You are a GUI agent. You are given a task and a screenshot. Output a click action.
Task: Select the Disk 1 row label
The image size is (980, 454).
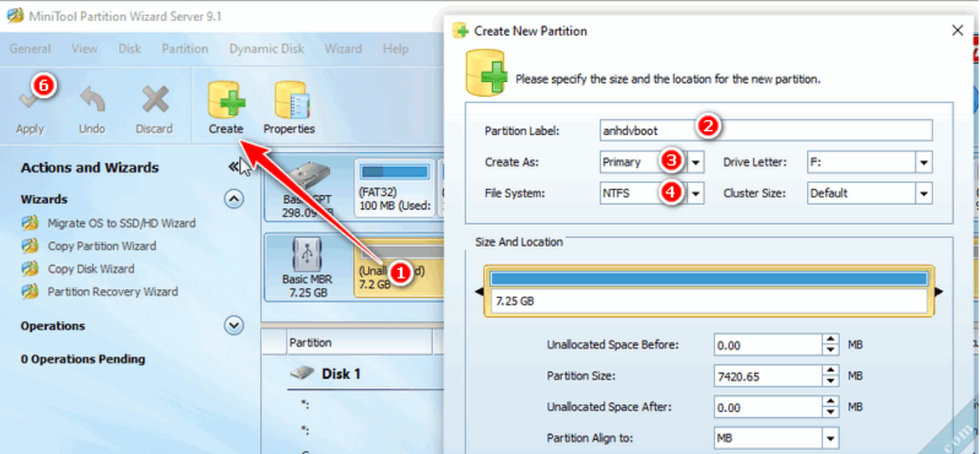[341, 374]
